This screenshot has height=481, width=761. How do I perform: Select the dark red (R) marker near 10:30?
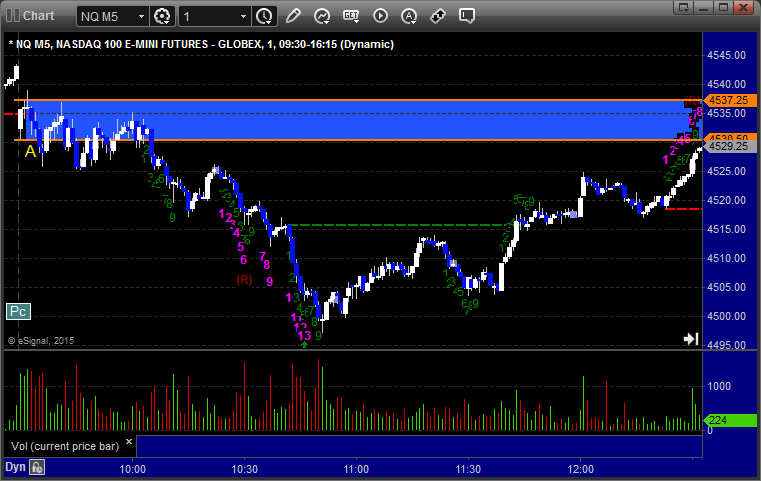coord(244,280)
